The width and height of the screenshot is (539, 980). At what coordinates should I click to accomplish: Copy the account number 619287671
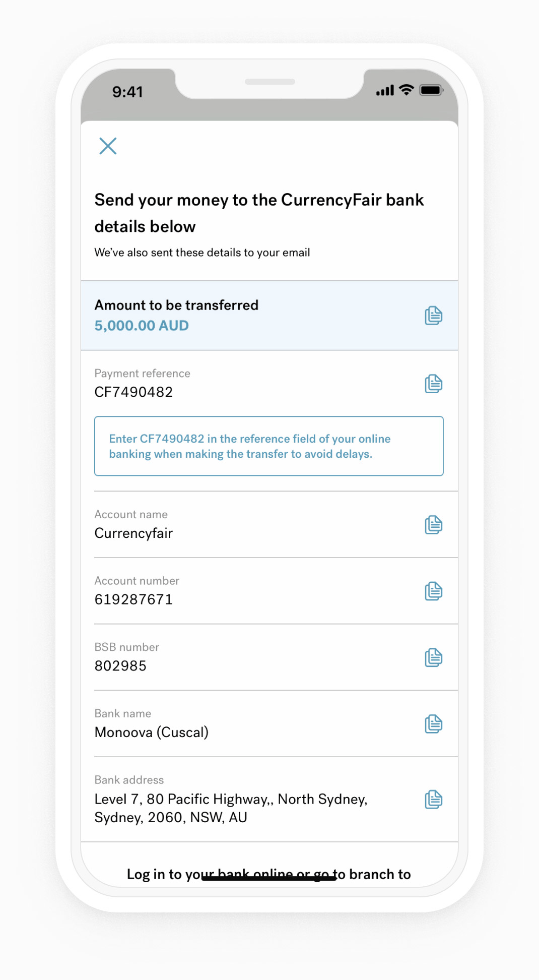(433, 591)
